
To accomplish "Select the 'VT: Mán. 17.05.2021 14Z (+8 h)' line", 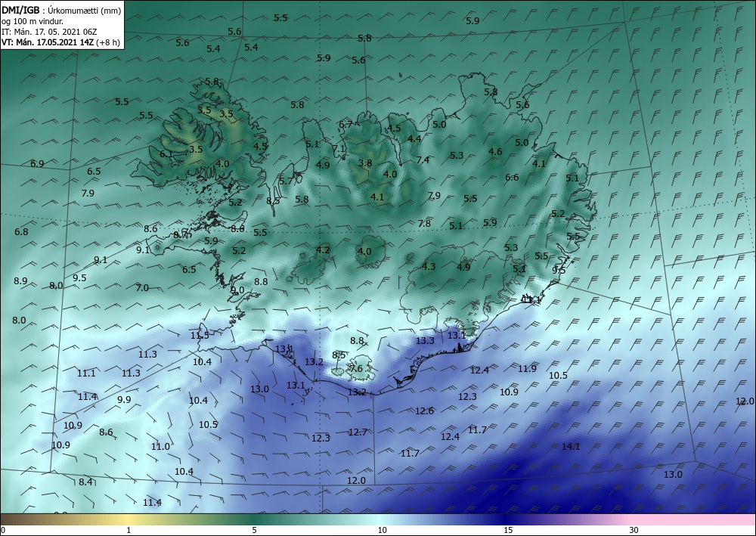I will click(60, 42).
